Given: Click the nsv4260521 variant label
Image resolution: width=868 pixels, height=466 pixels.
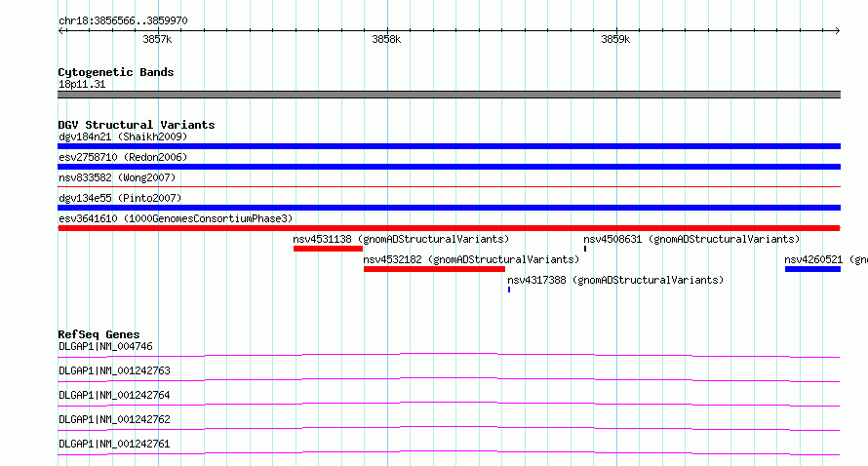Looking at the screenshot, I should 826,259.
